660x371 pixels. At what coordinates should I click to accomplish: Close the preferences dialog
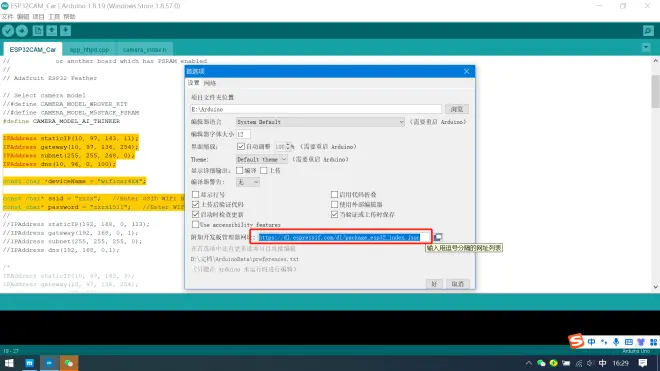pos(466,71)
